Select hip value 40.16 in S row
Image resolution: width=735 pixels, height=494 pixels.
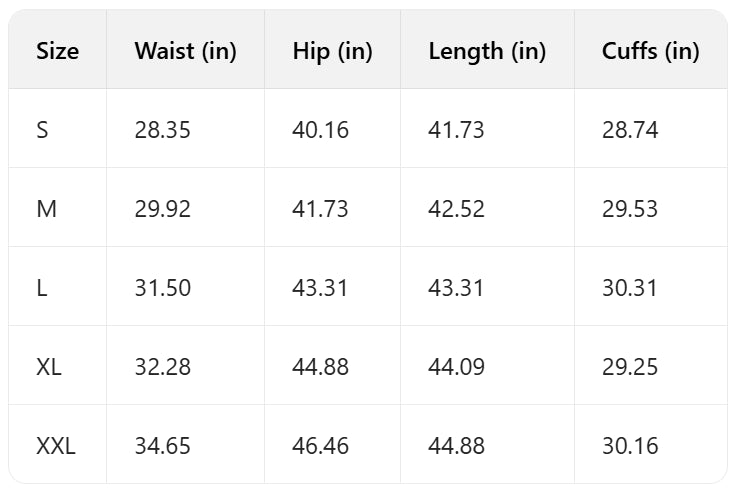(x=320, y=130)
